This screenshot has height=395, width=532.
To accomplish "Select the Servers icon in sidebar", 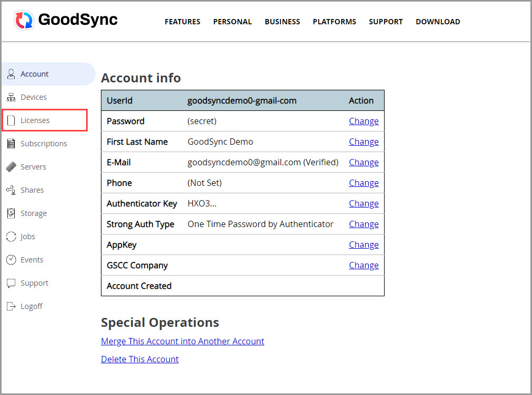I will (11, 166).
